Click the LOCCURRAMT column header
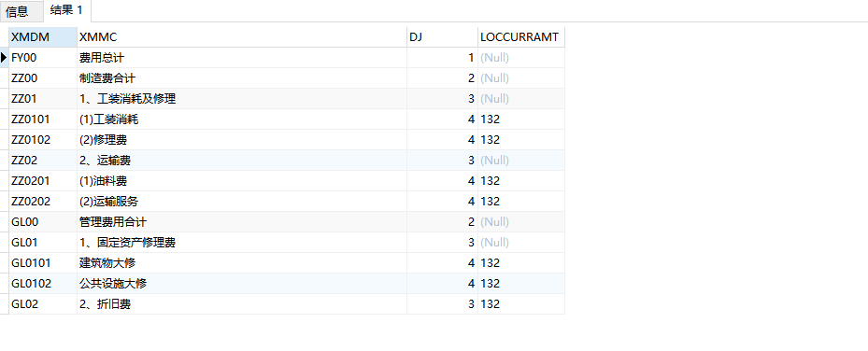 point(521,37)
